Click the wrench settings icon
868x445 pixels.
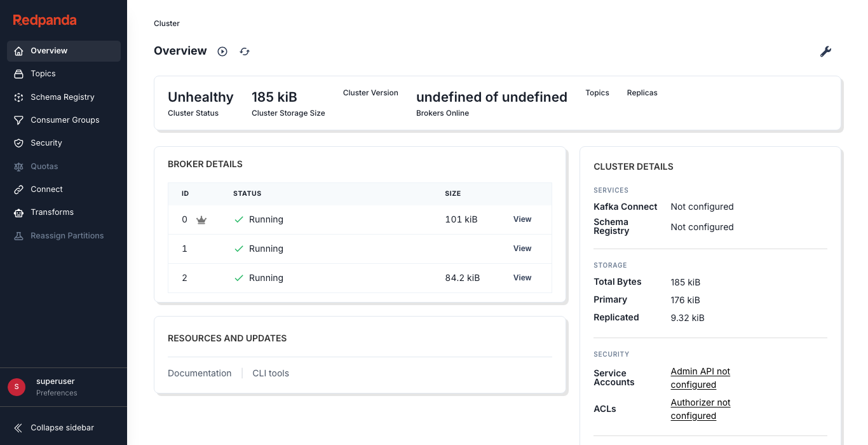coord(825,51)
